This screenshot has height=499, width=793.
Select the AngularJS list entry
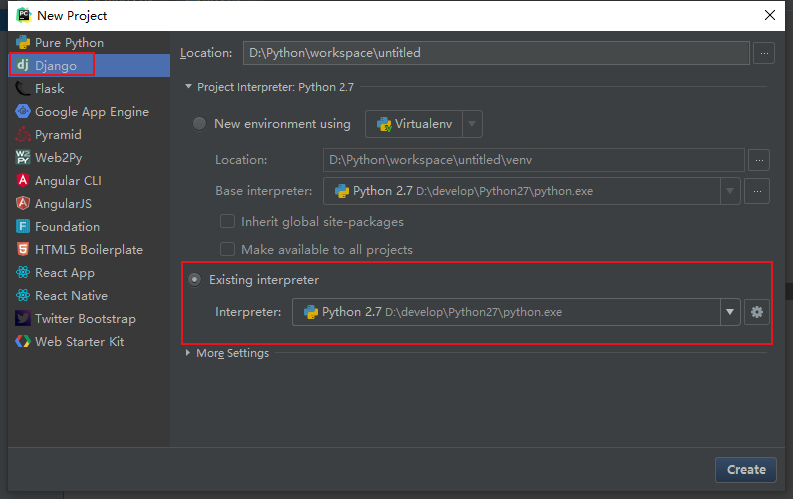point(89,203)
